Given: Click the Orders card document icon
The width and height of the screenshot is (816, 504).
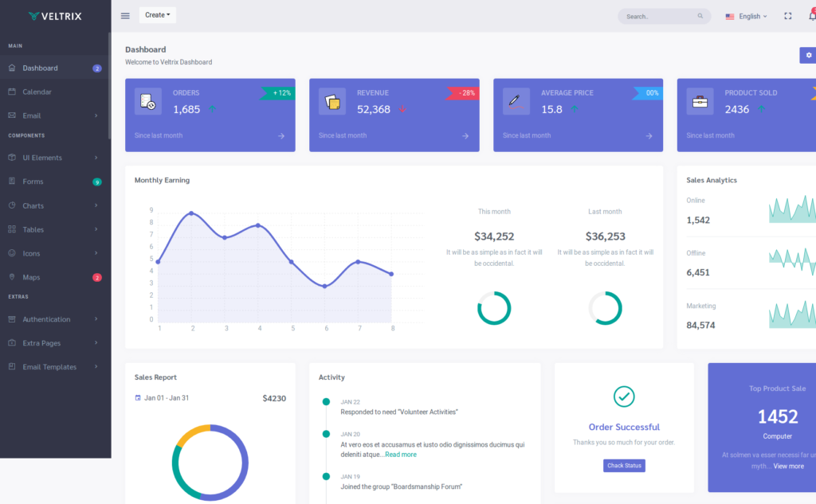Looking at the screenshot, I should click(147, 101).
